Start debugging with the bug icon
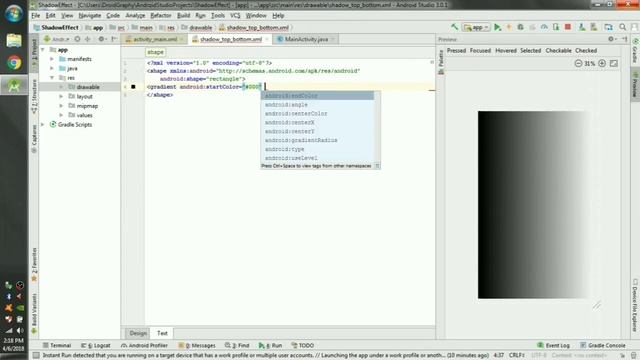The height and width of the screenshot is (360, 640). pos(520,27)
